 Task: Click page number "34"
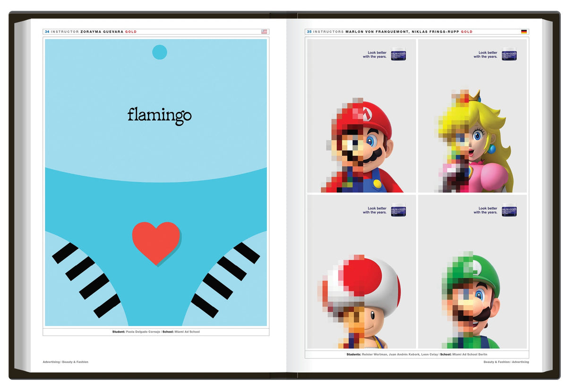pos(47,32)
